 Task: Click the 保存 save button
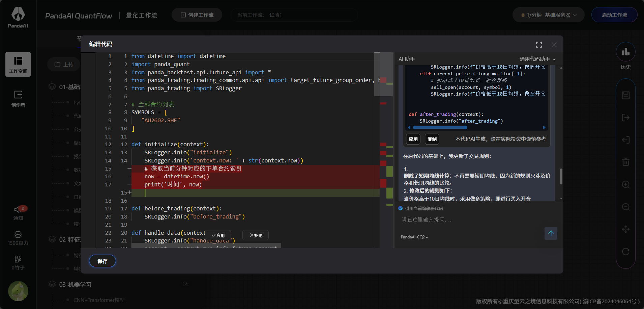click(103, 261)
